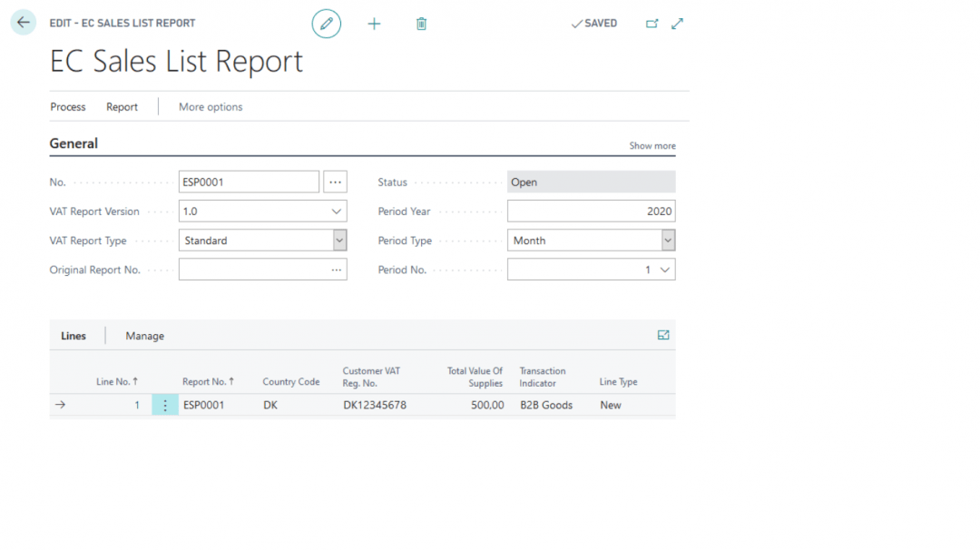Click the trash can delete icon
This screenshot has width=980, height=550.
click(x=421, y=24)
